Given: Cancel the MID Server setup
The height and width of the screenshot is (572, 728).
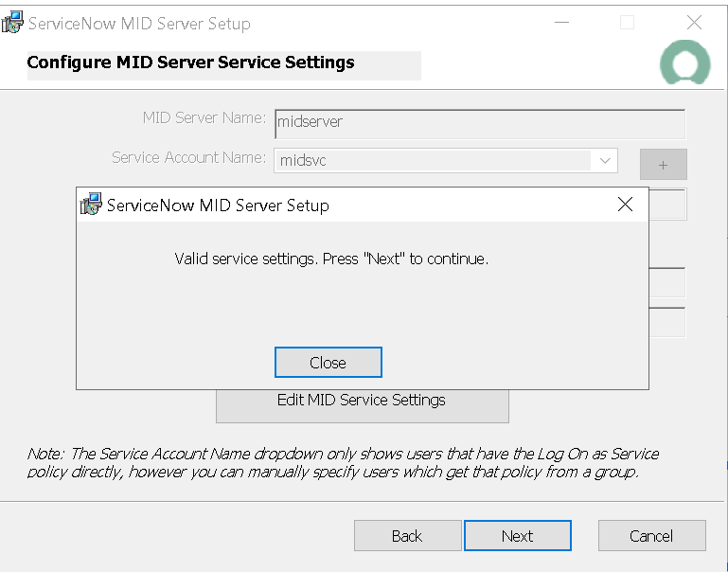Looking at the screenshot, I should tap(651, 536).
